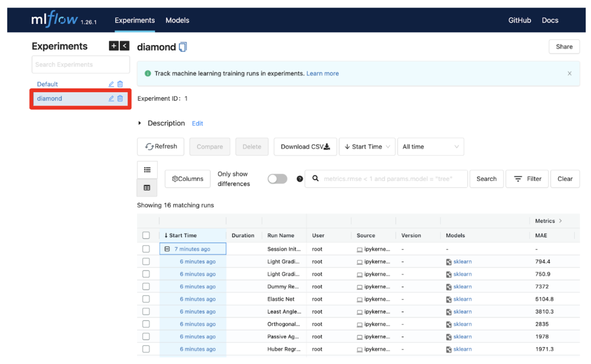The image size is (591, 364).
Task: Open the search help question mark icon
Action: click(x=299, y=179)
